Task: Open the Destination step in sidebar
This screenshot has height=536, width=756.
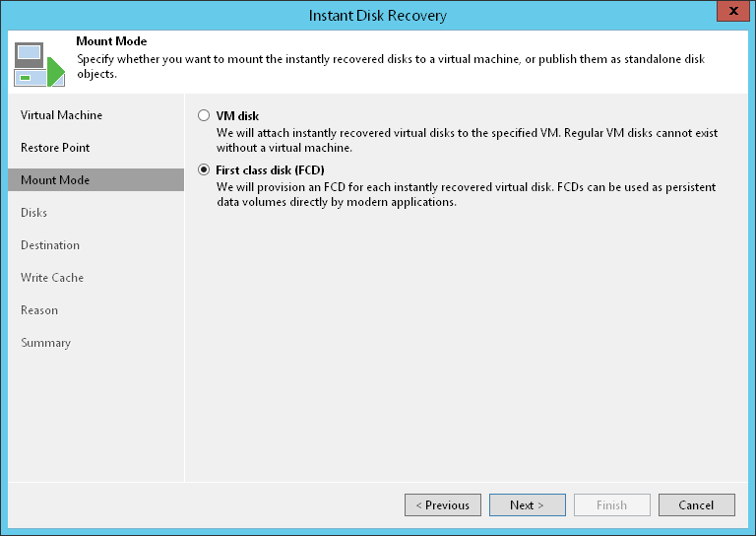Action: coord(50,245)
